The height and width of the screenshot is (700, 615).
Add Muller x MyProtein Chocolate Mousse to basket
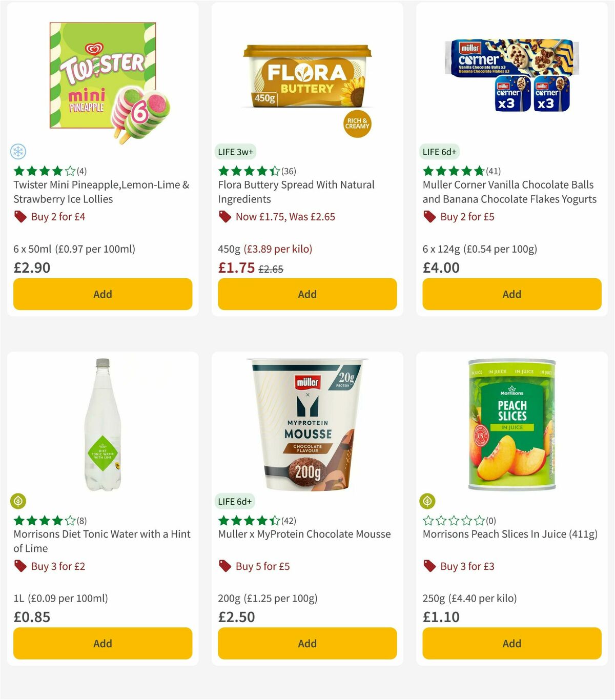[307, 644]
